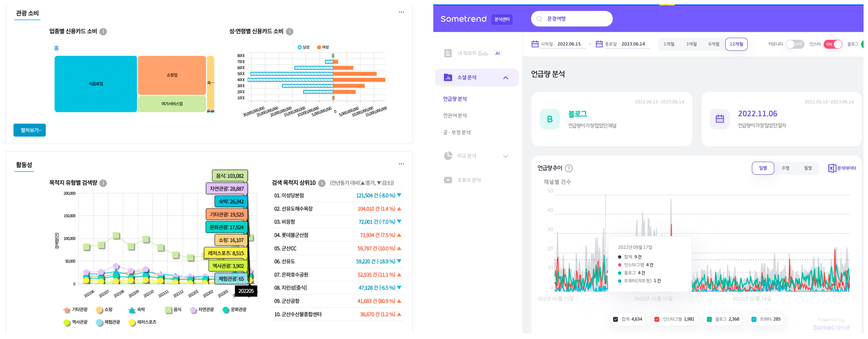Click the 홈 treemap breadcrumb link
Viewport: 868px width, 339px height.
point(57,48)
